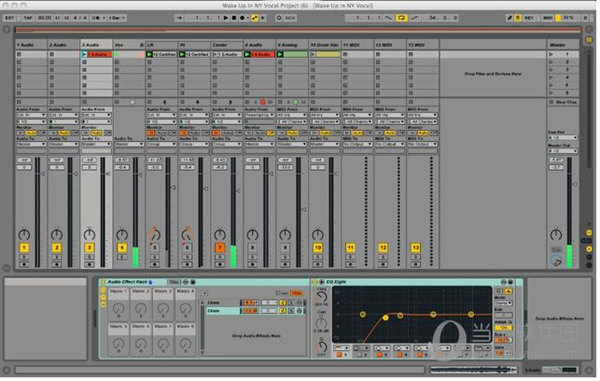This screenshot has width=600, height=381.
Task: Click the save preset icon on Audio Effect Rack
Action: tap(193, 282)
